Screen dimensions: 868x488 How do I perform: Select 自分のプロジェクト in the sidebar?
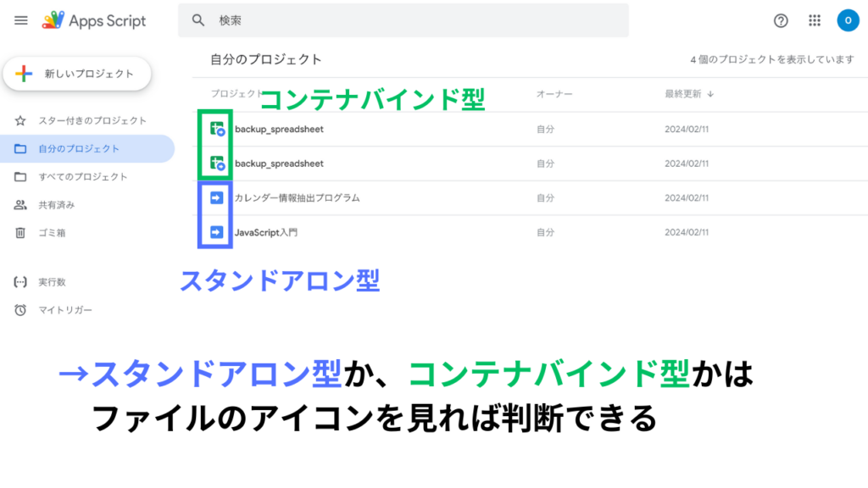click(78, 149)
